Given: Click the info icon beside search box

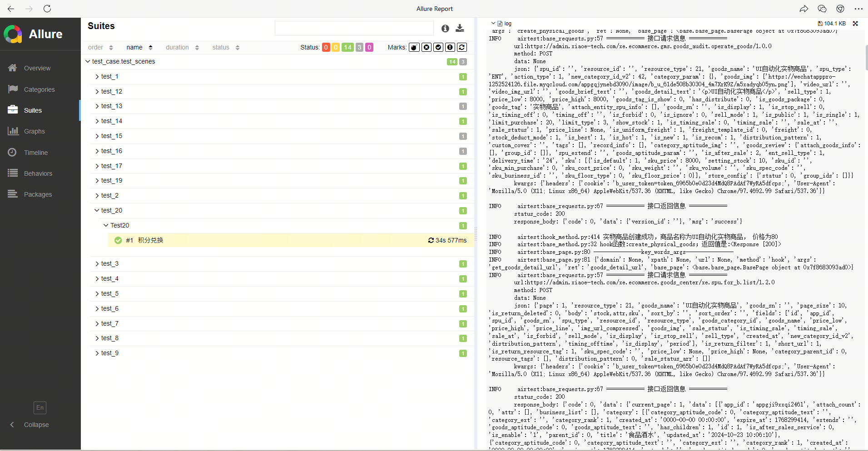Looking at the screenshot, I should coord(445,29).
